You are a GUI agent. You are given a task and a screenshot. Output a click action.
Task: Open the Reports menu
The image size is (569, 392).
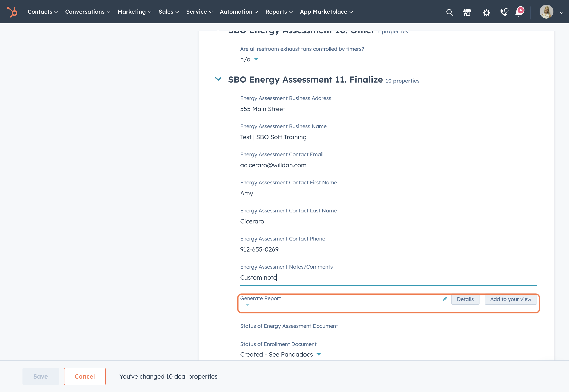pyautogui.click(x=279, y=12)
